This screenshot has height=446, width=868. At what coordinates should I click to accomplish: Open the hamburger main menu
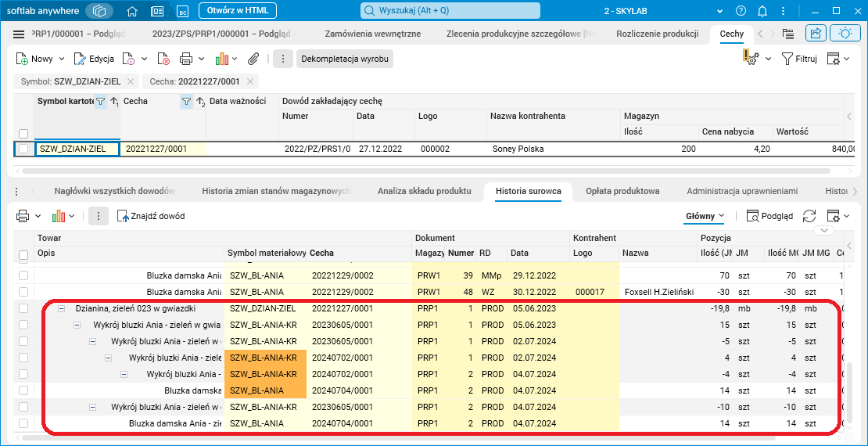coord(20,34)
